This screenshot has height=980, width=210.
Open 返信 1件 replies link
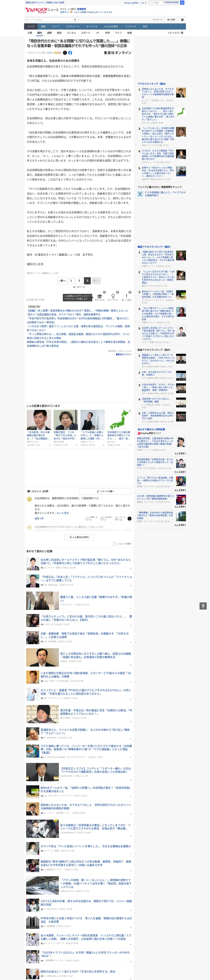click(39, 519)
